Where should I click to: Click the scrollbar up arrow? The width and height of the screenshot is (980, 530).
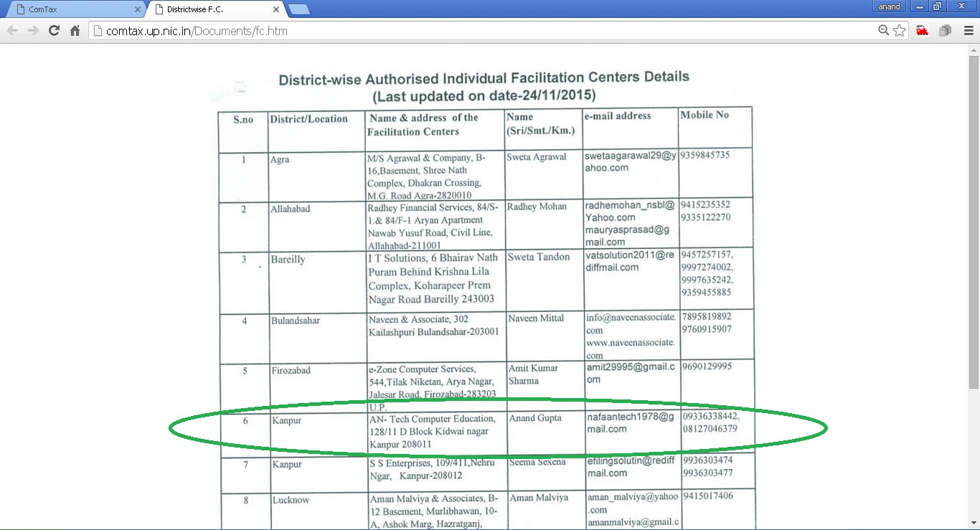974,50
